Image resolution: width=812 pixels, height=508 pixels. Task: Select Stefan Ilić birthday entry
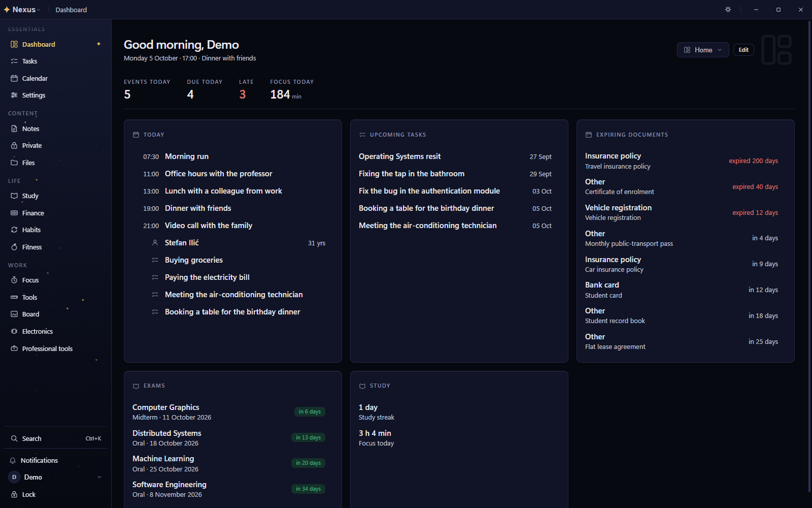(x=234, y=243)
